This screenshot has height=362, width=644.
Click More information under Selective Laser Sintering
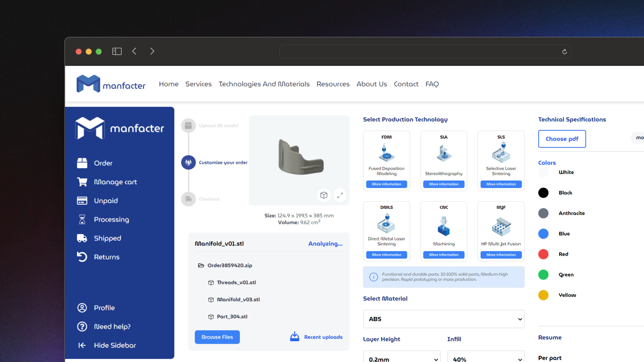pos(501,184)
